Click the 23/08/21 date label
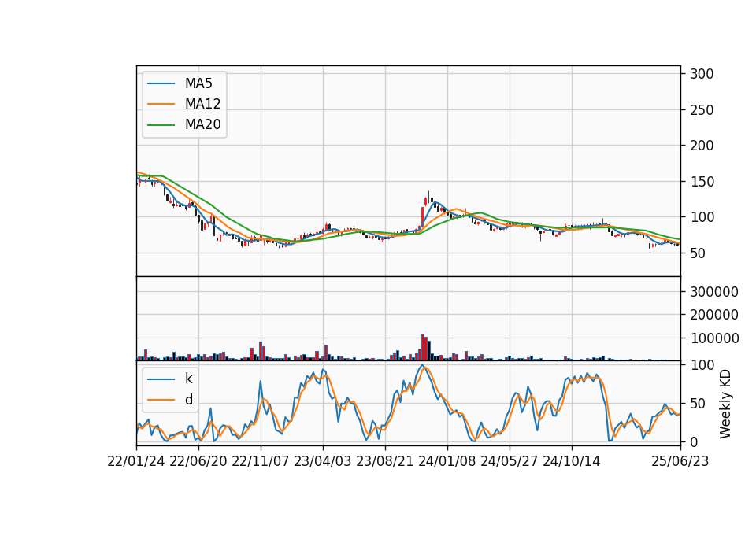 click(385, 461)
